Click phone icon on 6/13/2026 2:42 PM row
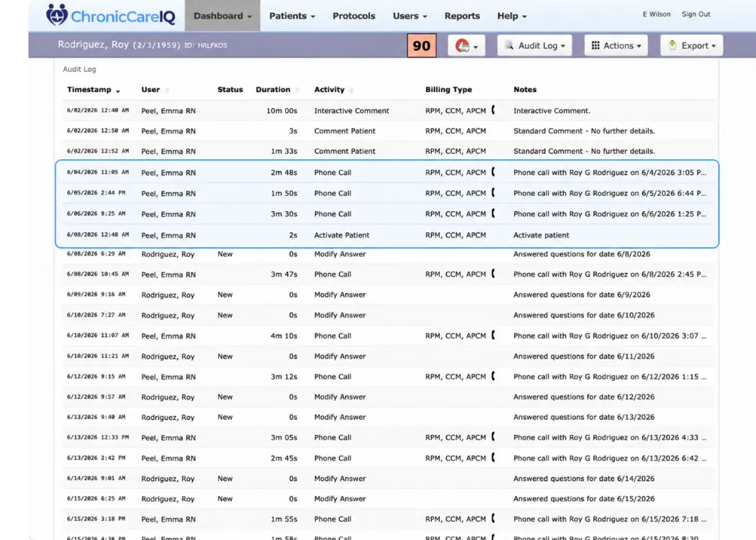756x540 pixels. pos(492,457)
